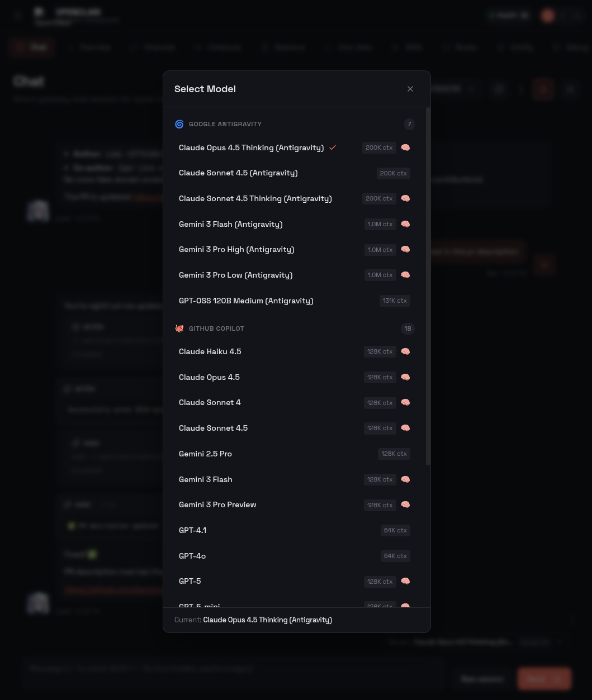Click the checkmark on Claude Opus 4.5 Thinking

point(333,147)
